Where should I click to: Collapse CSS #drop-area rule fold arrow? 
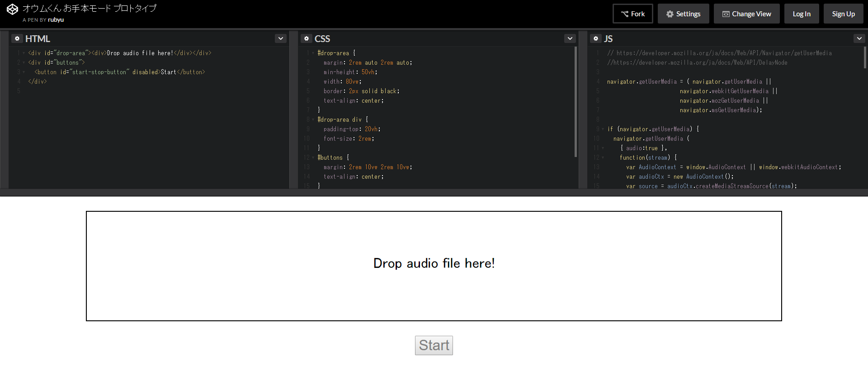point(313,53)
